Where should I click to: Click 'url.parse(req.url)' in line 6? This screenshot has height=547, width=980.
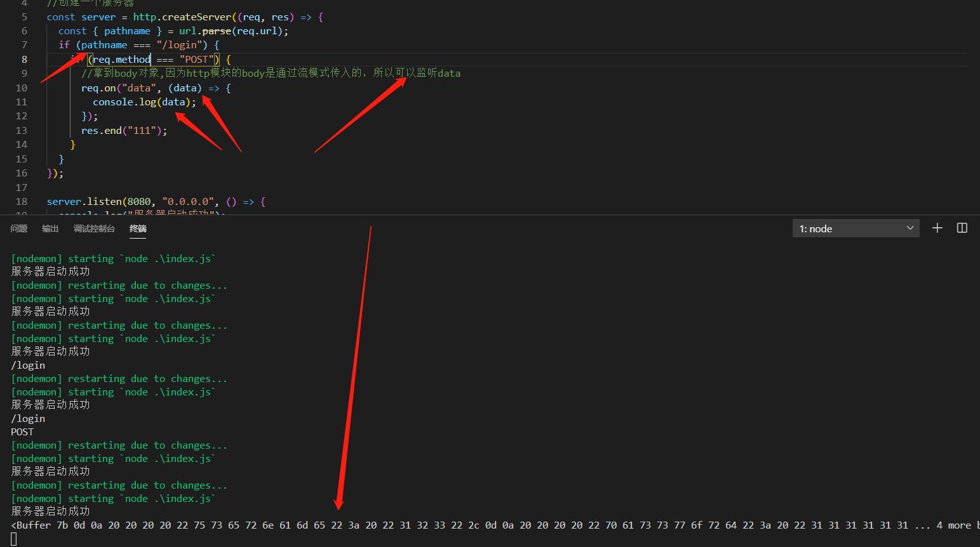(232, 30)
